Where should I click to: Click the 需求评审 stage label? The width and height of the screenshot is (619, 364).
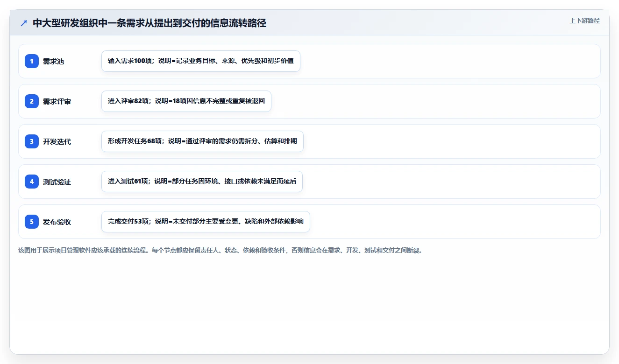coord(57,101)
